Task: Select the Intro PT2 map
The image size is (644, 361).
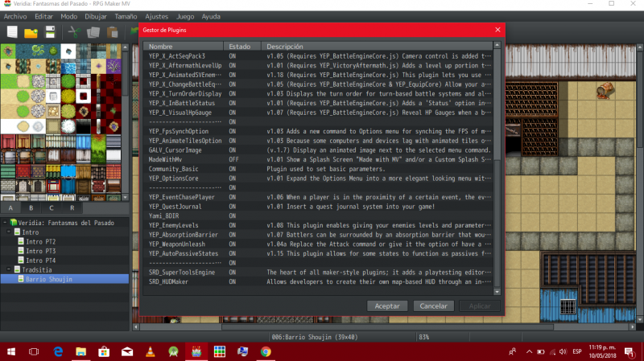Action: [41, 242]
